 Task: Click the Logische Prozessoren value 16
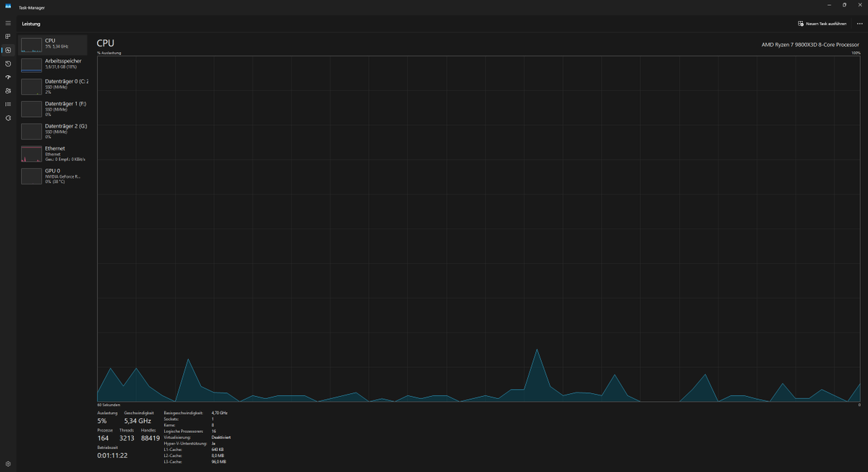[x=213, y=431]
